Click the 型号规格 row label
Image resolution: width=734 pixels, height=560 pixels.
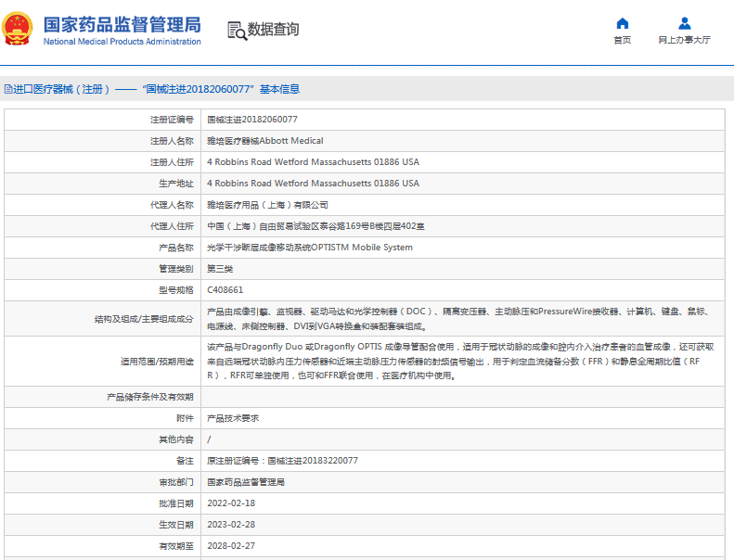click(176, 290)
